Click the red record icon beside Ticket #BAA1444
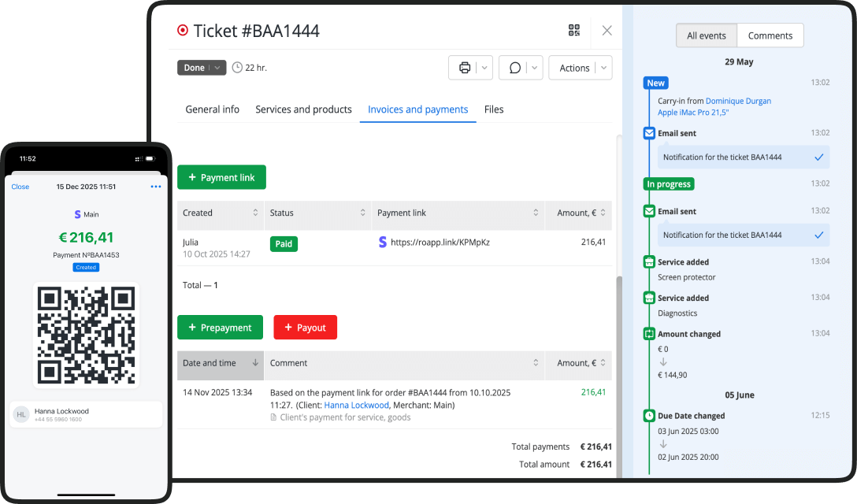The width and height of the screenshot is (857, 504). [183, 30]
